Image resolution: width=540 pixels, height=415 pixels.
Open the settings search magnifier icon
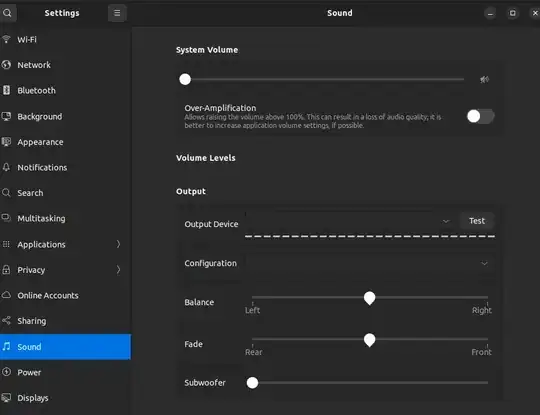click(7, 13)
